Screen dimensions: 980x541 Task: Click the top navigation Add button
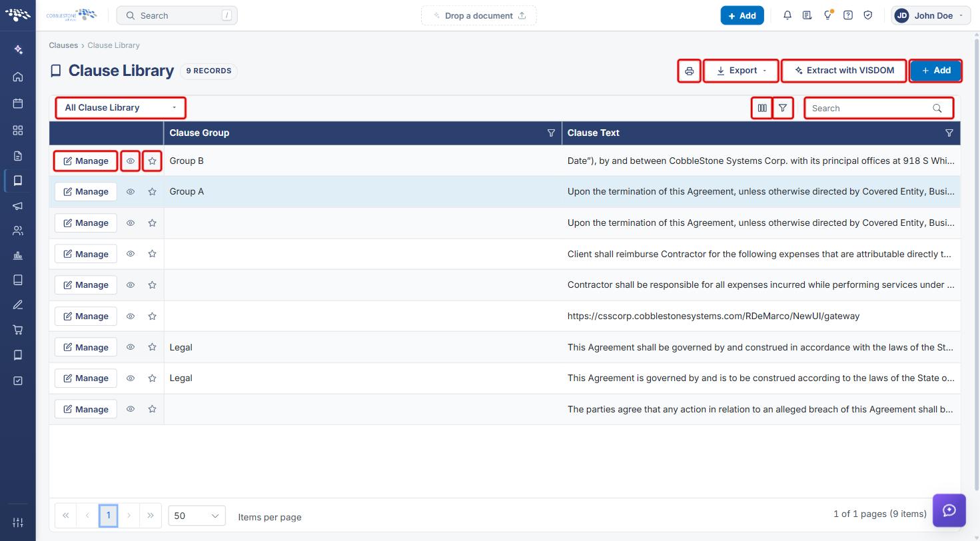click(742, 15)
